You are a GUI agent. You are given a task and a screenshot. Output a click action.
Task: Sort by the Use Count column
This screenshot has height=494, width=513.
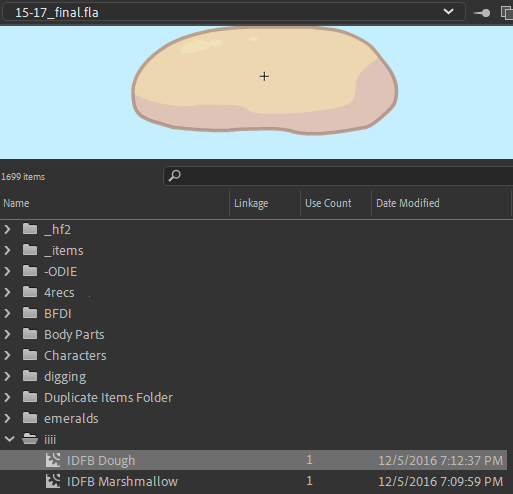point(336,203)
